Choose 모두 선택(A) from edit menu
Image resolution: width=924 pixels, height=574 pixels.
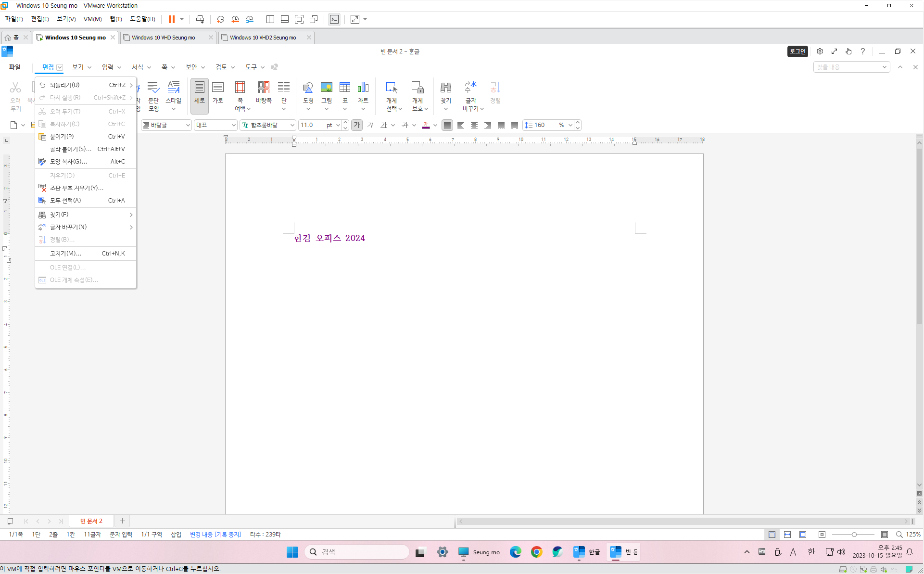pyautogui.click(x=65, y=201)
